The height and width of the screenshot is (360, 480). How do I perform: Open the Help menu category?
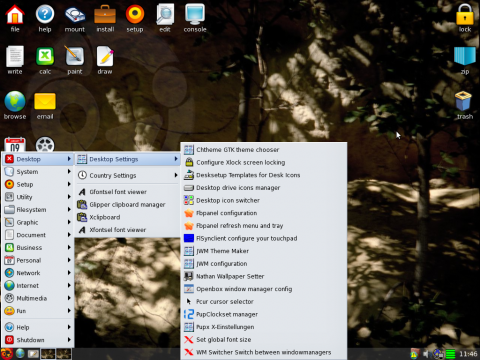38,327
